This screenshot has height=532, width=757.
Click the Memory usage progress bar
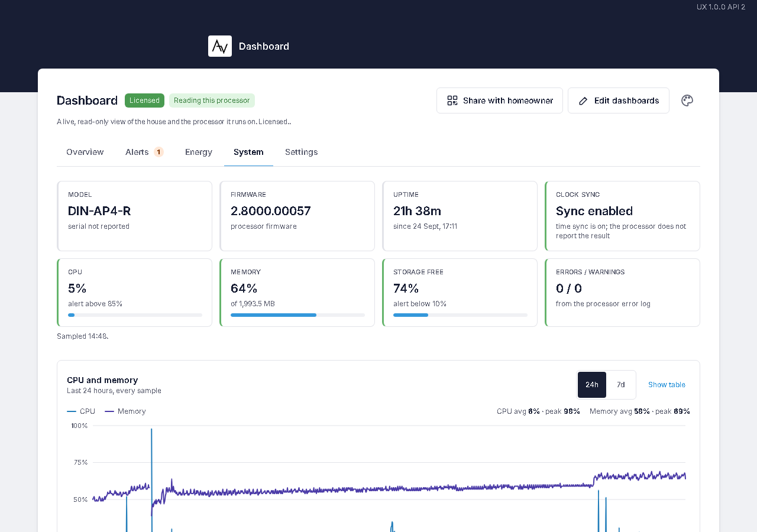point(297,315)
